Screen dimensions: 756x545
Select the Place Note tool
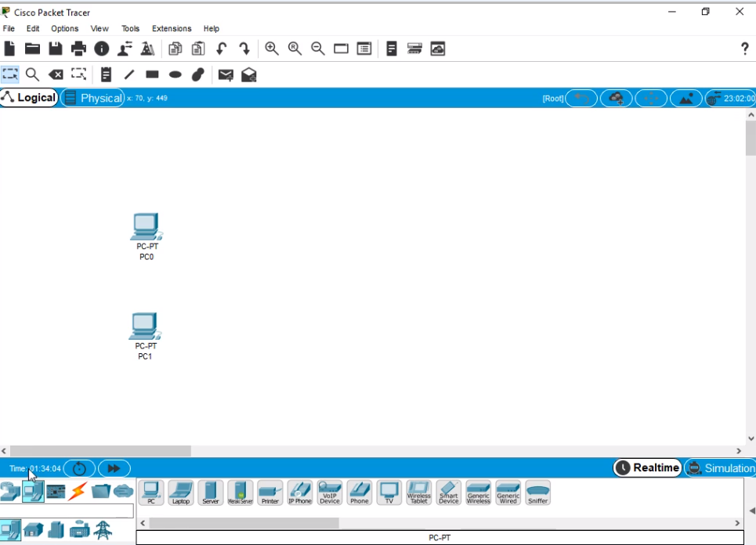[x=106, y=74]
